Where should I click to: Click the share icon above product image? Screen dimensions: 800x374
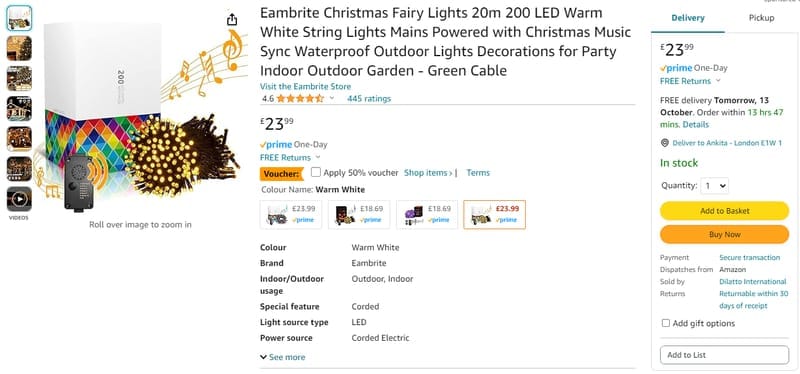pos(232,19)
